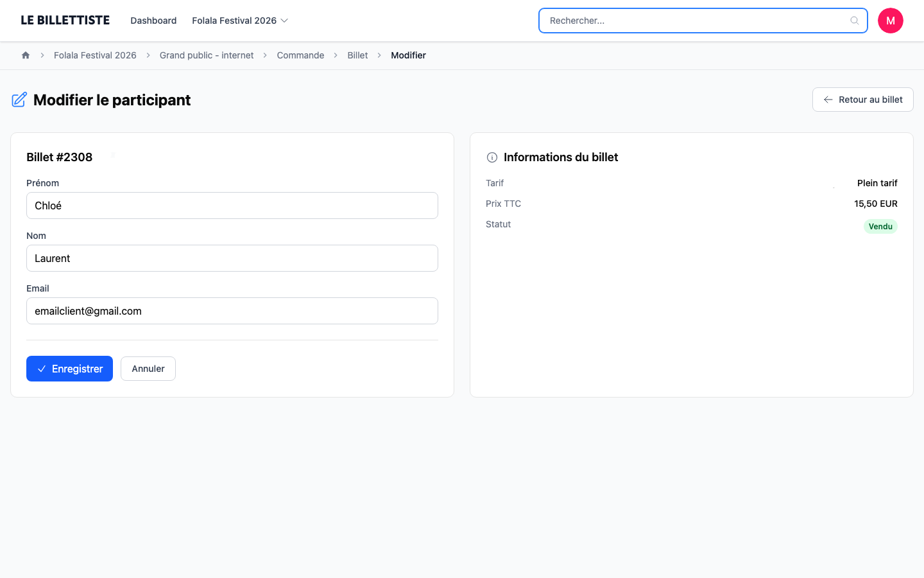Open Folala Festival 2026 breadcrumb link
This screenshot has width=924, height=578.
(95, 55)
